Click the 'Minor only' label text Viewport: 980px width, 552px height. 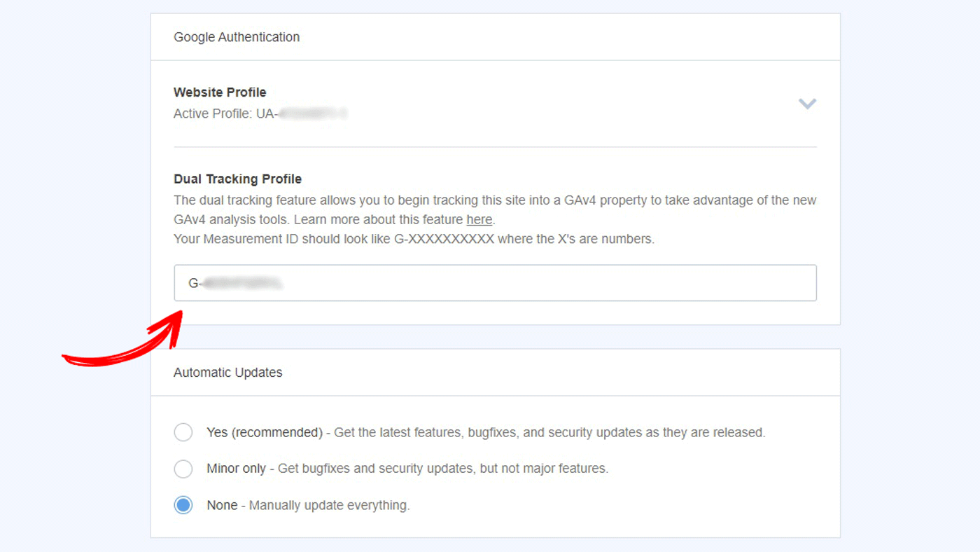(236, 469)
